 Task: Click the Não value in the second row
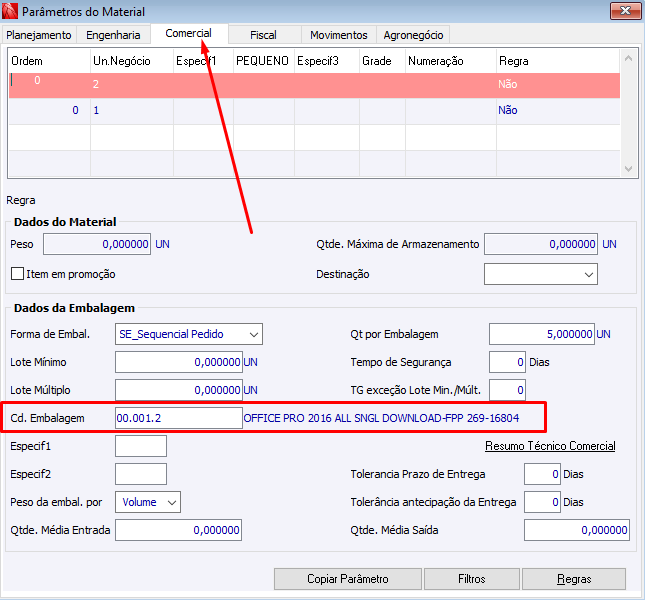[x=508, y=110]
